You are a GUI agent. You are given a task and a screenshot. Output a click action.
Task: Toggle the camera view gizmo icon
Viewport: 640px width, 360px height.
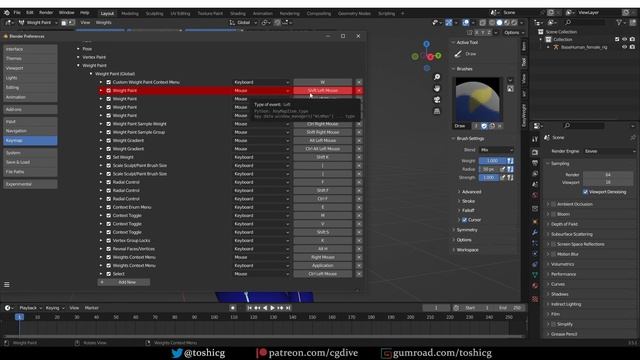click(x=437, y=100)
